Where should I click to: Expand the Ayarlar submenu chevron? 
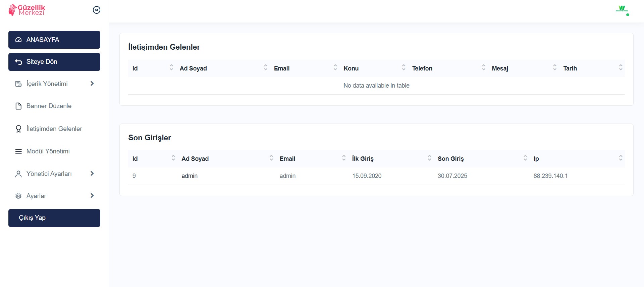(92, 196)
